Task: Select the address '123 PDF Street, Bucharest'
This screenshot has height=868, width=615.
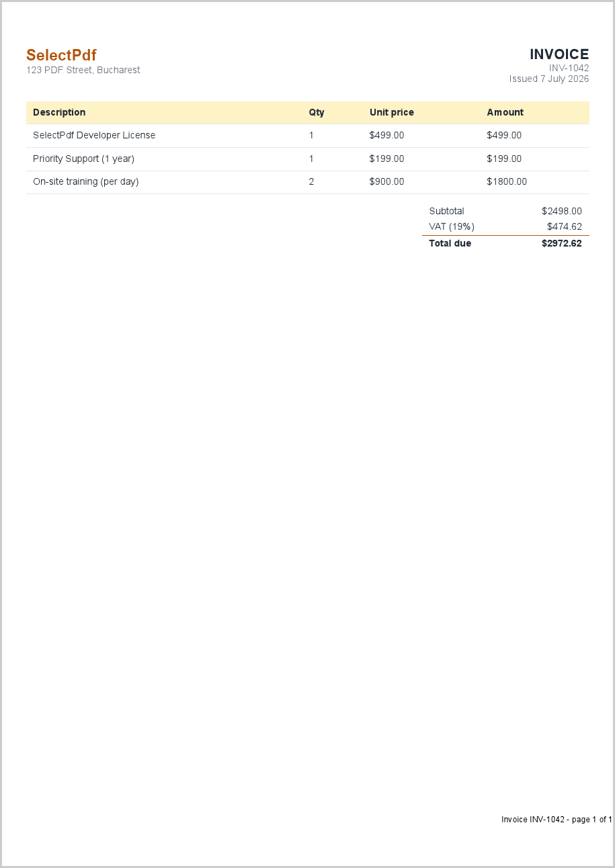Action: tap(83, 70)
